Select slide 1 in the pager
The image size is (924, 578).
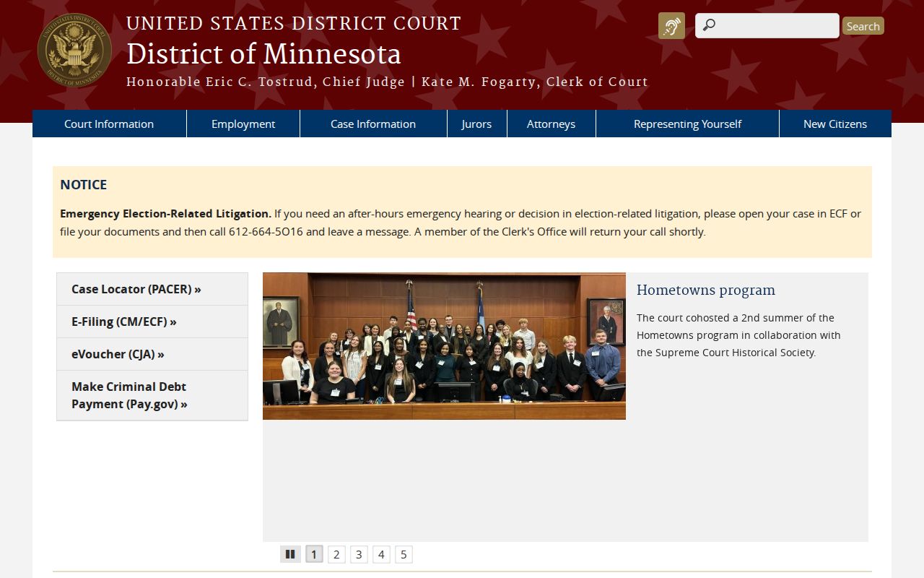click(x=314, y=554)
